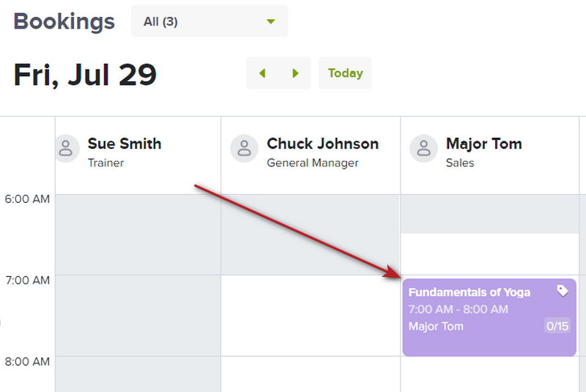Viewport: 586px width, 392px height.
Task: Jump to the Today button
Action: [345, 73]
